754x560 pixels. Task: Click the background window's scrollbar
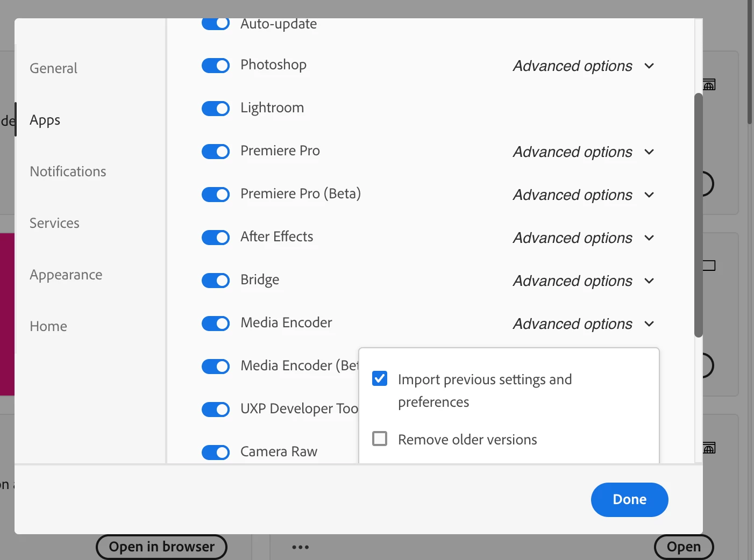(x=750, y=62)
